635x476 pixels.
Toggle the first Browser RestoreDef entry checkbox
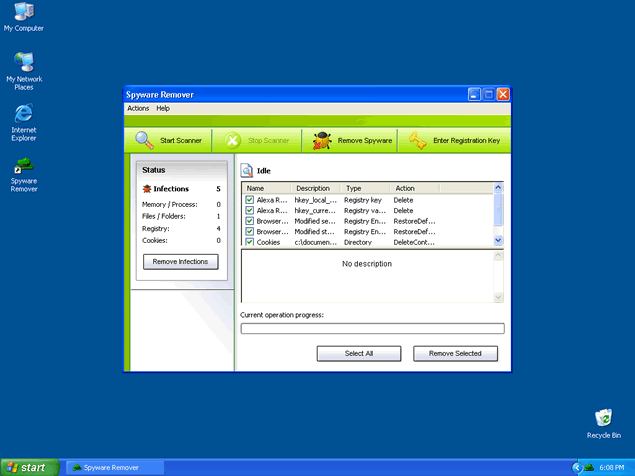coord(250,220)
